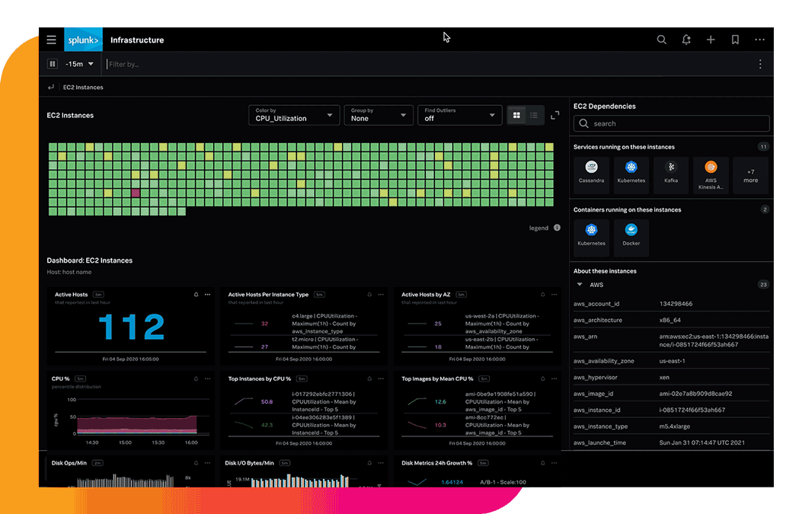
Task: Click the CPU % percentile distribution chart
Action: [137, 417]
